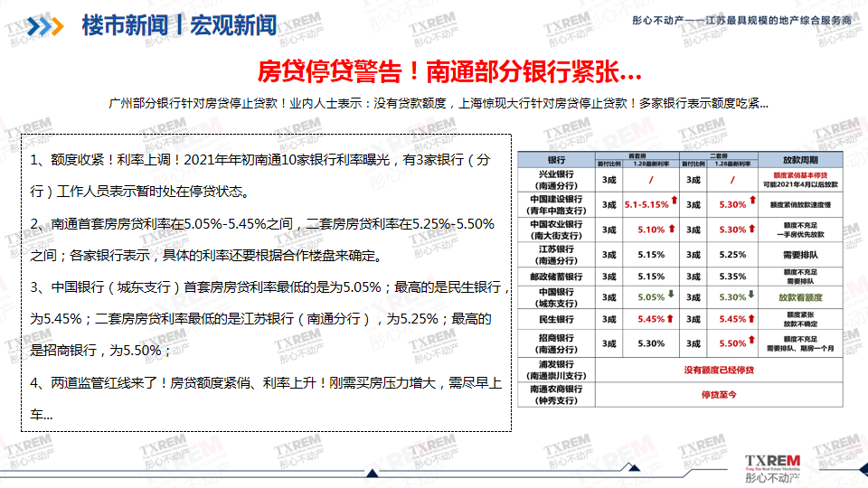Click the 宏观新闻 heading text
This screenshot has width=868, height=488.
point(233,25)
